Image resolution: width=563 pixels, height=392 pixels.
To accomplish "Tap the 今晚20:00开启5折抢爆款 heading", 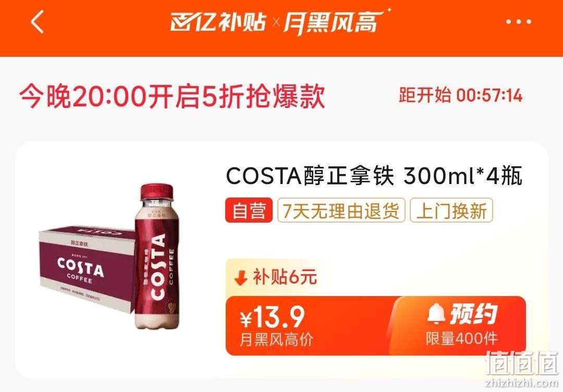I will (x=173, y=96).
